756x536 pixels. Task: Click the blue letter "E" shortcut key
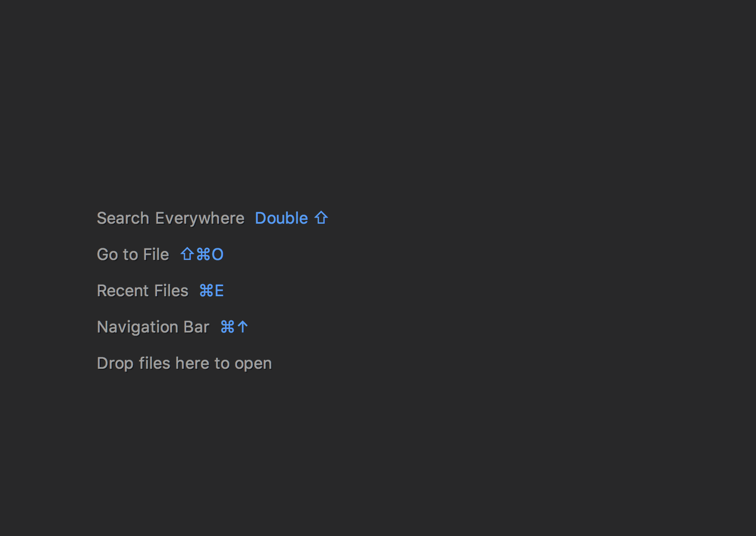pos(219,291)
